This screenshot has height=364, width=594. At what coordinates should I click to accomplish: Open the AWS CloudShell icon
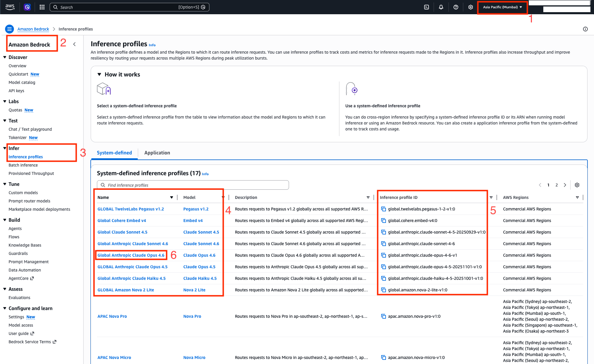tap(426, 7)
